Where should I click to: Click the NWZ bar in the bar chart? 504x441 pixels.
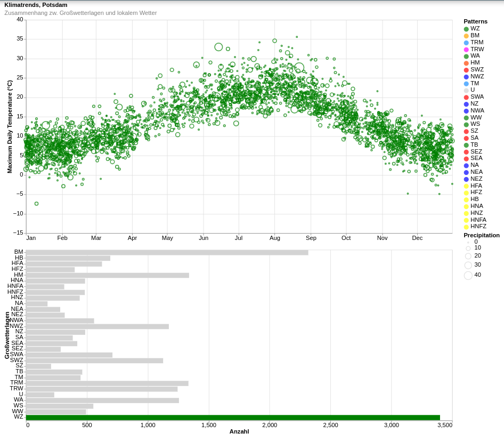coord(97,326)
